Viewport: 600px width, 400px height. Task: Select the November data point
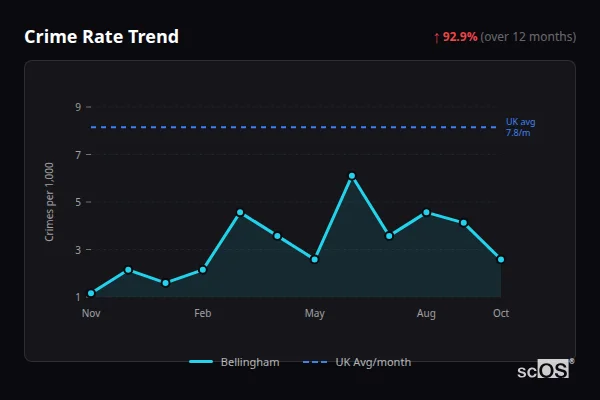(x=91, y=294)
